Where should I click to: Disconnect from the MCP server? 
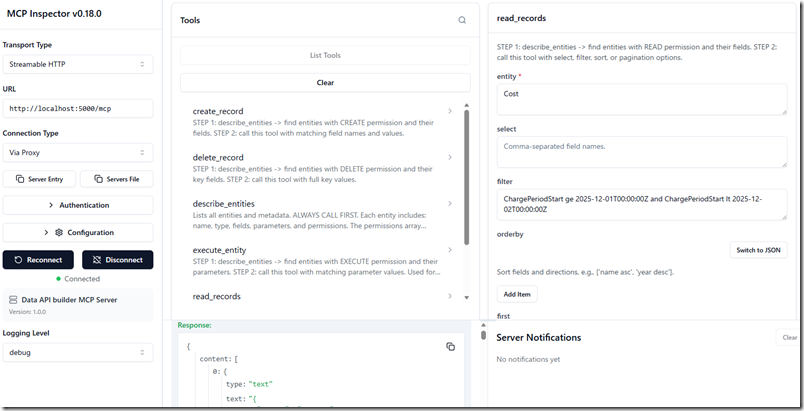point(117,260)
